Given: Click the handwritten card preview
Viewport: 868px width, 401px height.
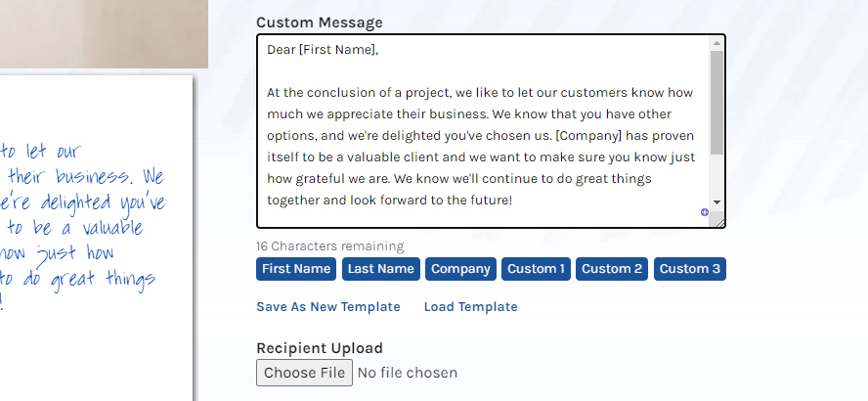Looking at the screenshot, I should pos(97,239).
